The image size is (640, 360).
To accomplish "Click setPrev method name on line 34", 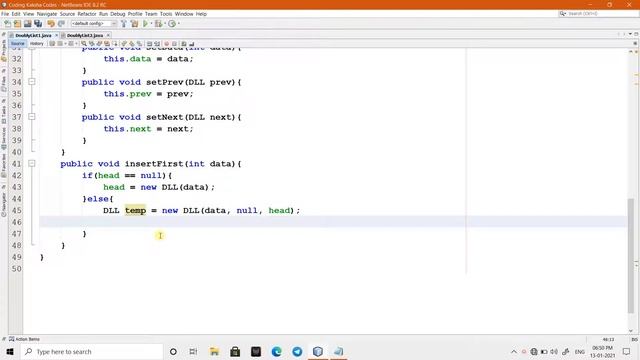I will pyautogui.click(x=165, y=82).
